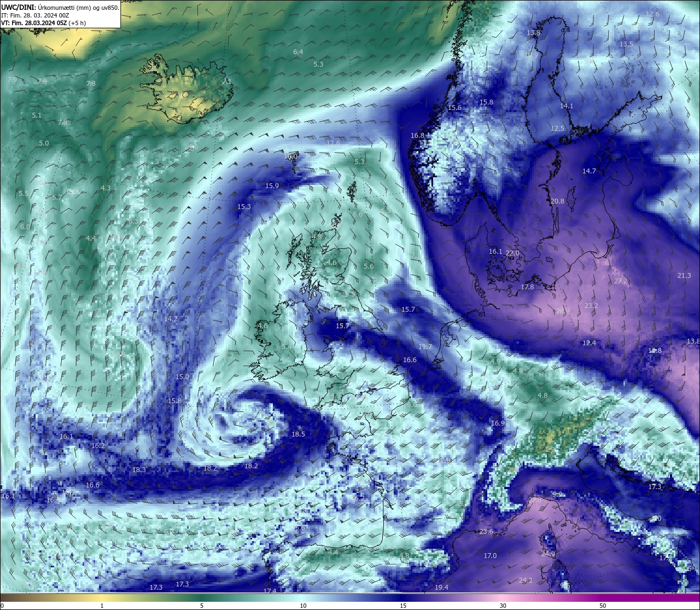The height and width of the screenshot is (610, 700).
Task: Click the value '17.0' over the western Mediterranean
Action: [x=490, y=556]
